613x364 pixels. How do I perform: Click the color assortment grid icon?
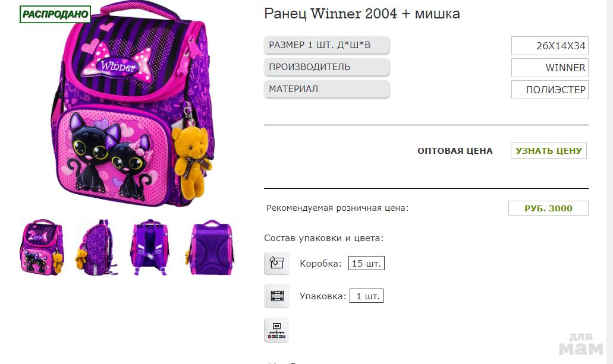point(276,330)
